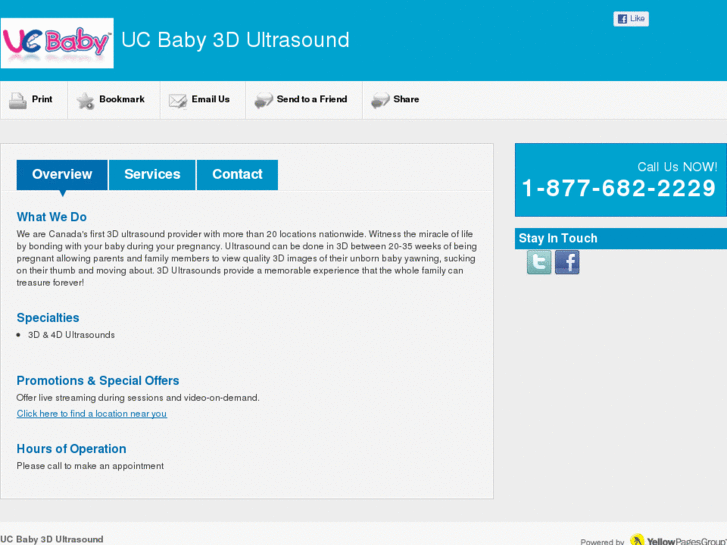Image resolution: width=727 pixels, height=545 pixels.
Task: Click the 3D & 4D Ultrasounds list item
Action: point(71,335)
